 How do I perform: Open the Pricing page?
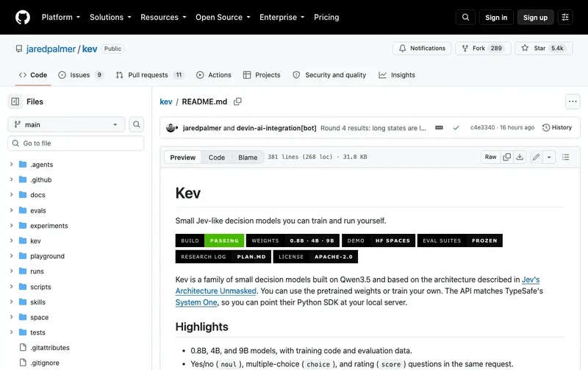326,17
